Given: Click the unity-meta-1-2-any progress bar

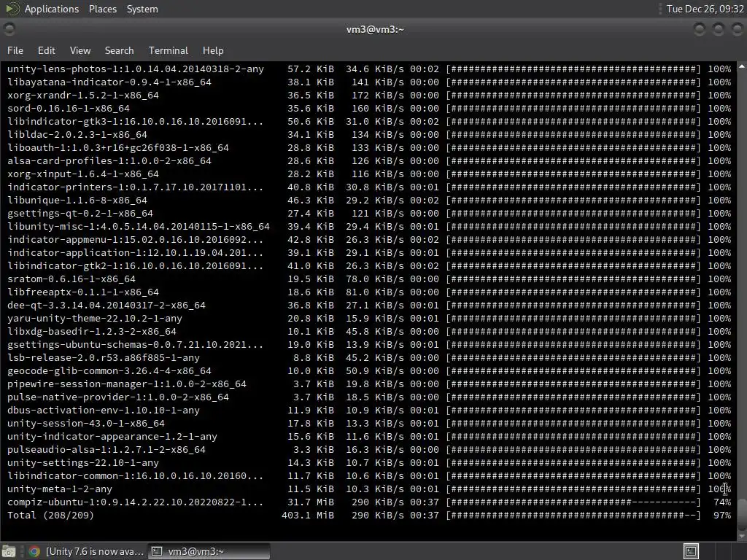Looking at the screenshot, I should coord(573,489).
